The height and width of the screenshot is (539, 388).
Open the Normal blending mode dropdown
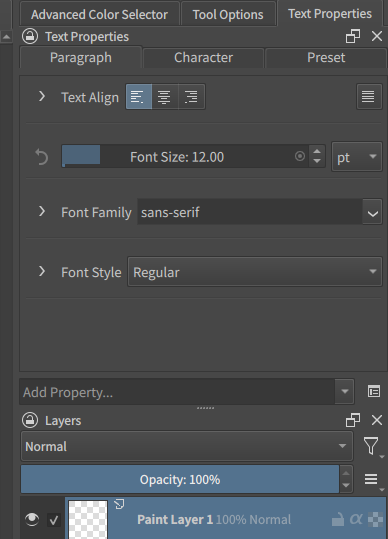(x=187, y=446)
